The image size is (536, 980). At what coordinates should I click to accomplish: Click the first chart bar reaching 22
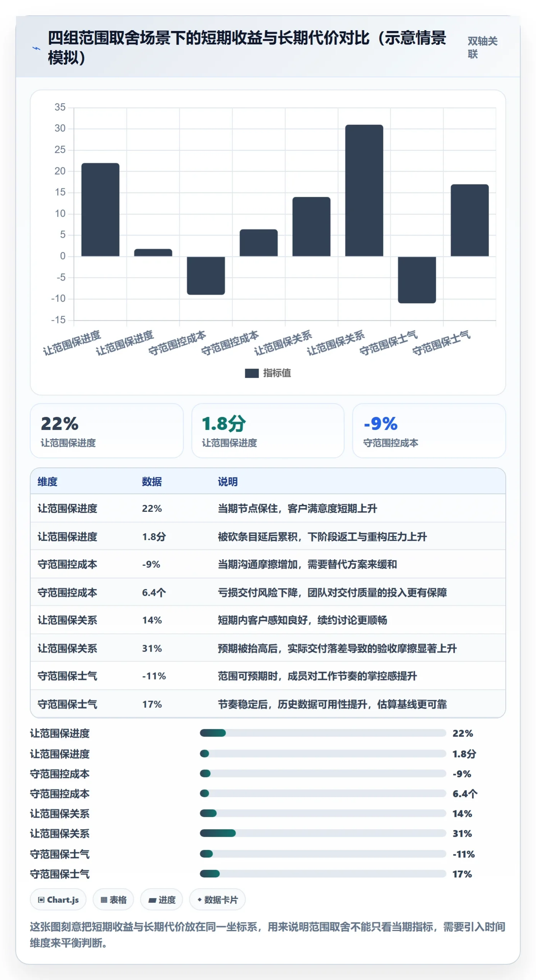[100, 209]
